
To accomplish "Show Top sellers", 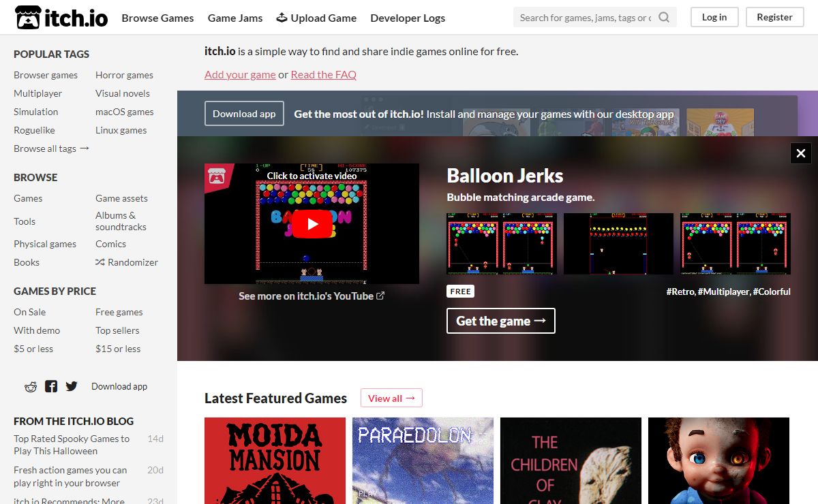I will click(117, 330).
